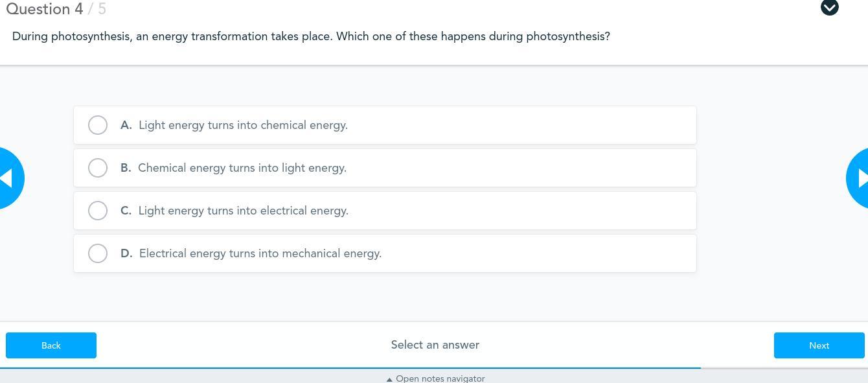Click the '/ 5' question total indicator

[97, 9]
